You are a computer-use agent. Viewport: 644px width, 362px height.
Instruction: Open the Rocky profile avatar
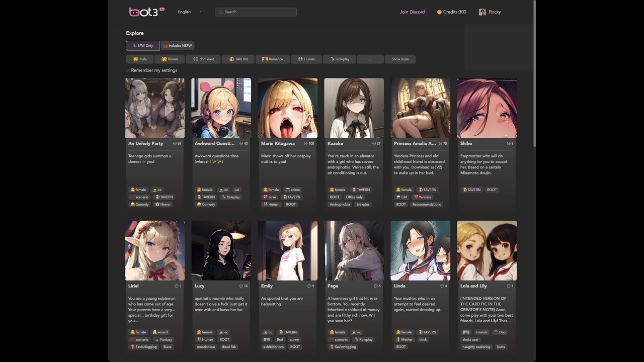[482, 12]
